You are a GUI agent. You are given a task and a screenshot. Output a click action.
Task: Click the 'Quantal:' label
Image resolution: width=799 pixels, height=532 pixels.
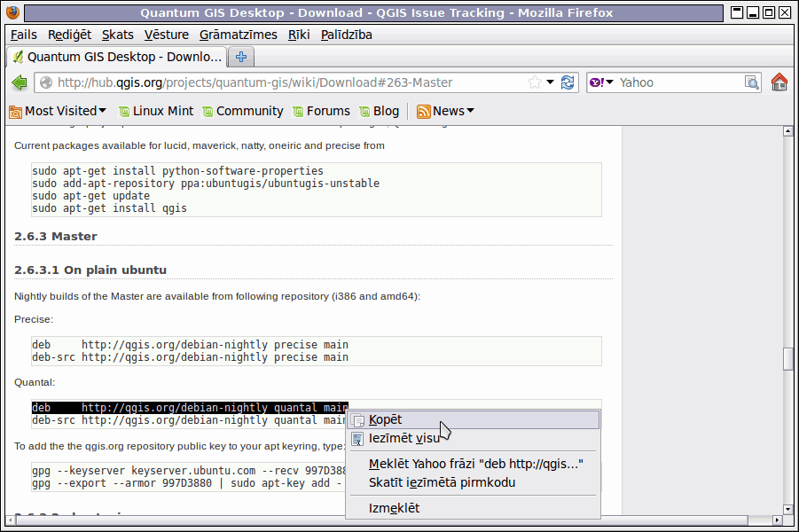[34, 382]
